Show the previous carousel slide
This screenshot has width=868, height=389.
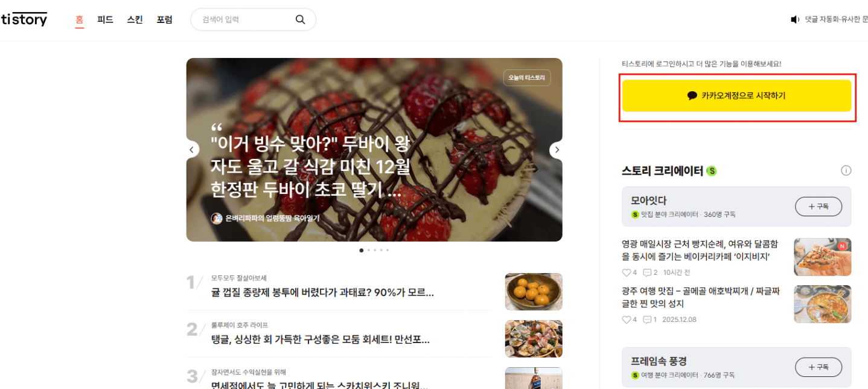192,150
